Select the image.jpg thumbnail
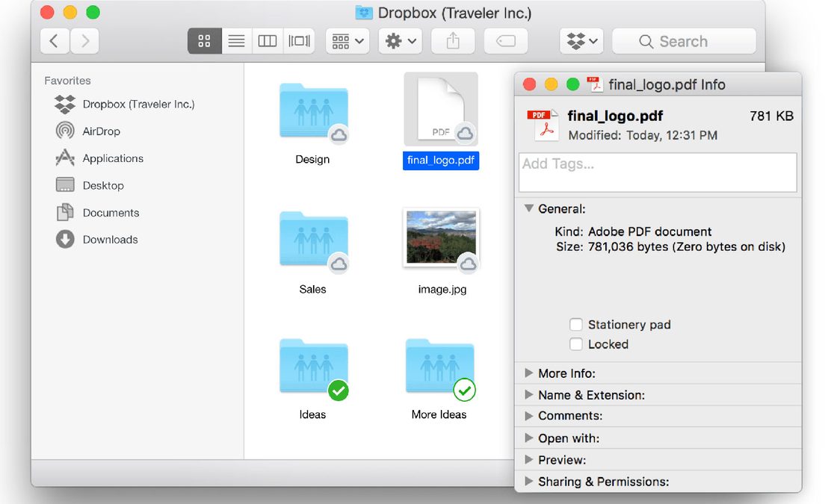This screenshot has height=504, width=837. pyautogui.click(x=441, y=238)
